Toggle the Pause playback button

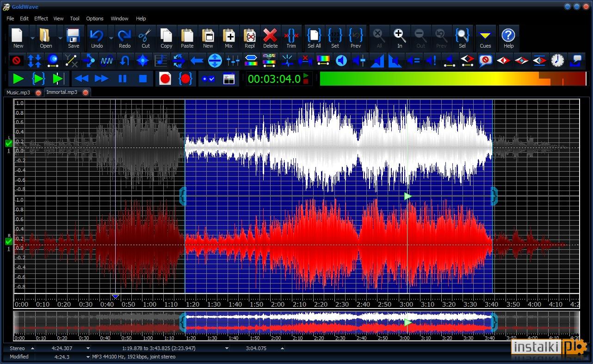pyautogui.click(x=123, y=79)
